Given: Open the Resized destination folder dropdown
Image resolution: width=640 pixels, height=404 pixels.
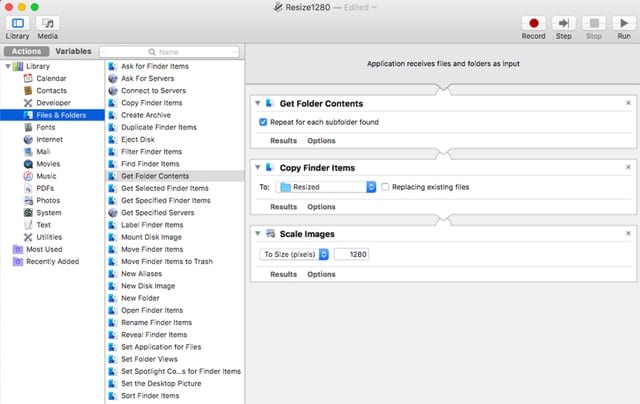Looking at the screenshot, I should (x=326, y=187).
